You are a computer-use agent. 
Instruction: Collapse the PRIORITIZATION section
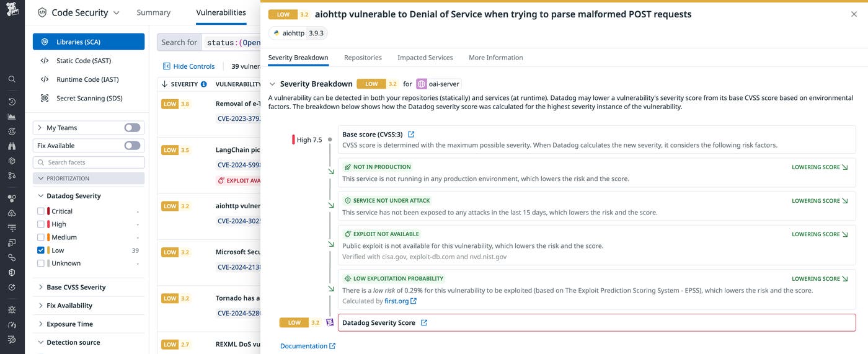(x=41, y=179)
